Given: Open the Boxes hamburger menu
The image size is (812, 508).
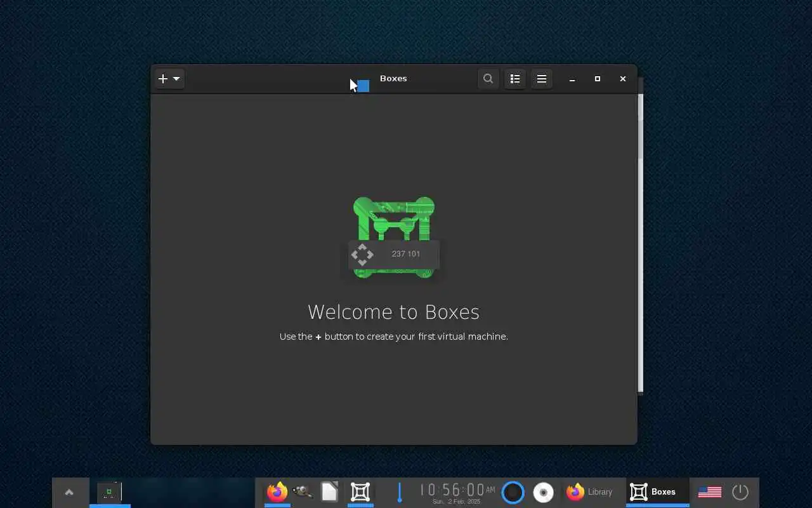Looking at the screenshot, I should [x=542, y=79].
